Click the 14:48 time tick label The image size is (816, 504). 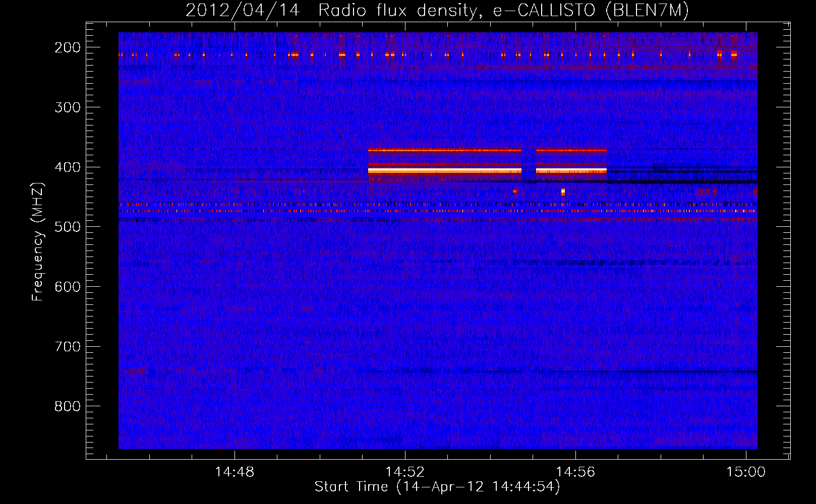coord(235,472)
